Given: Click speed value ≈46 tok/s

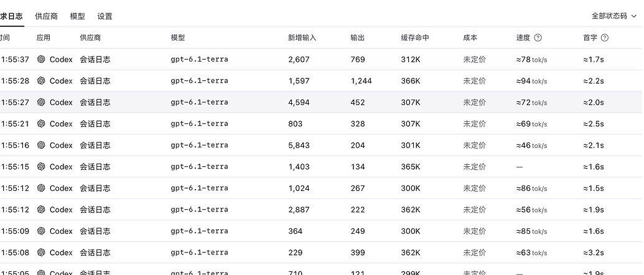Looking at the screenshot, I should tap(531, 146).
